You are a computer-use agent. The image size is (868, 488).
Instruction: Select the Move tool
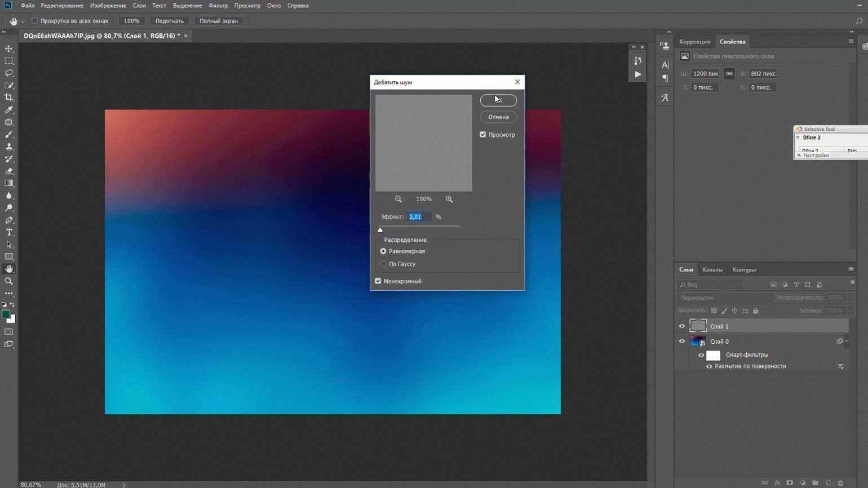pyautogui.click(x=9, y=48)
